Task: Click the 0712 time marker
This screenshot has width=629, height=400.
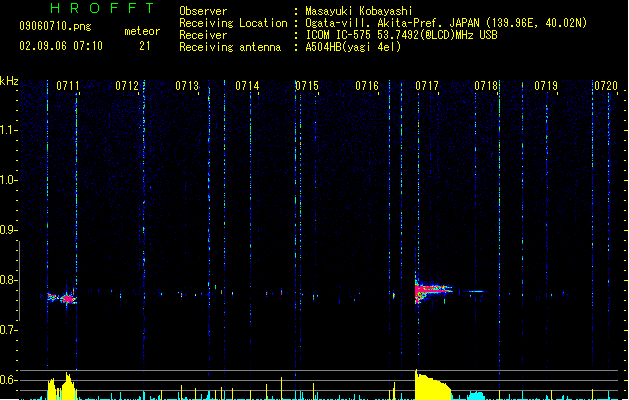Action: (127, 86)
